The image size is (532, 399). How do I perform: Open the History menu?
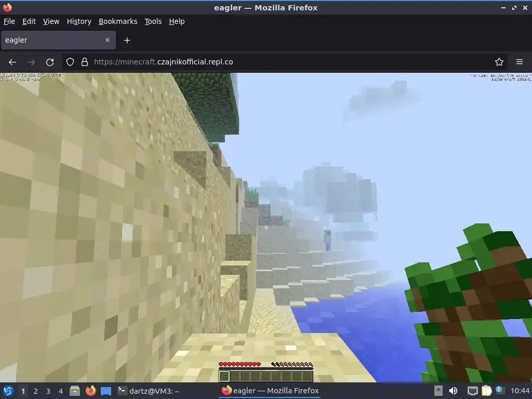(x=79, y=21)
